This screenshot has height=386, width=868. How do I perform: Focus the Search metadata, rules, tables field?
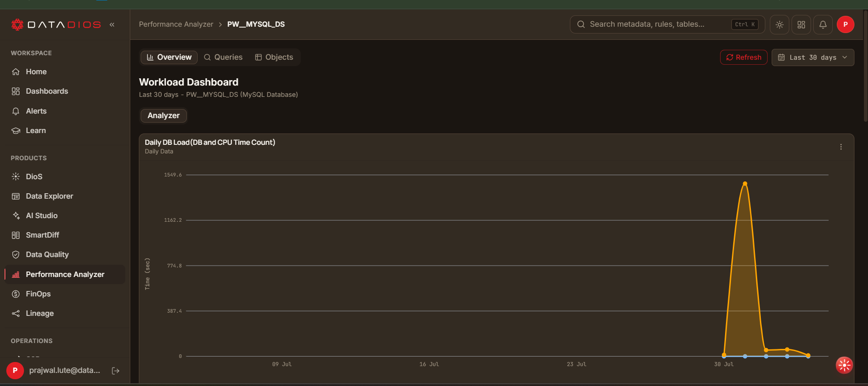coord(667,24)
